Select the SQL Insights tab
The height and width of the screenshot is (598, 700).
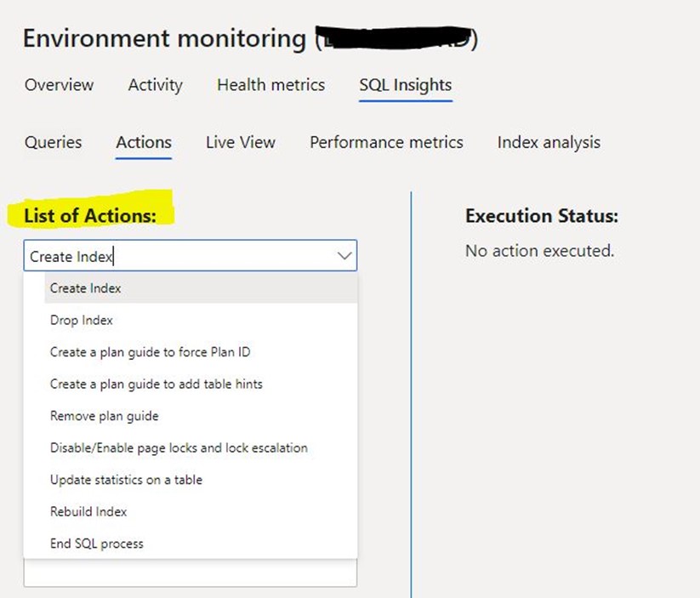tap(405, 85)
